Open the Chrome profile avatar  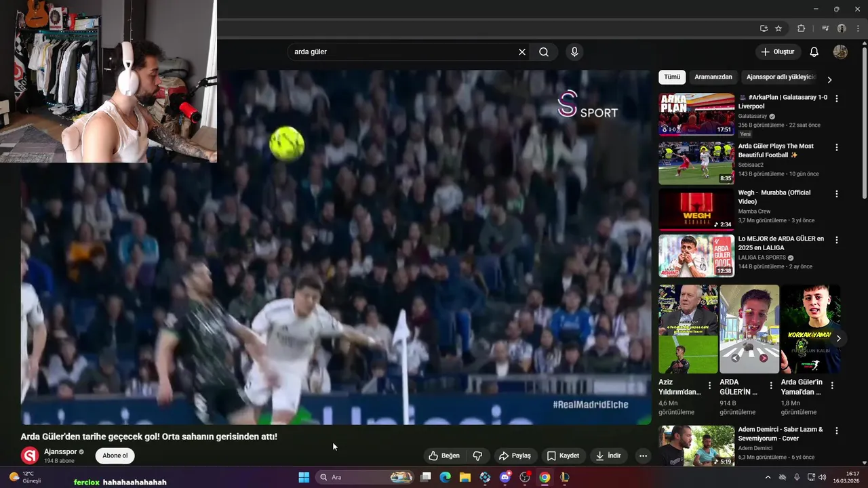pyautogui.click(x=842, y=28)
